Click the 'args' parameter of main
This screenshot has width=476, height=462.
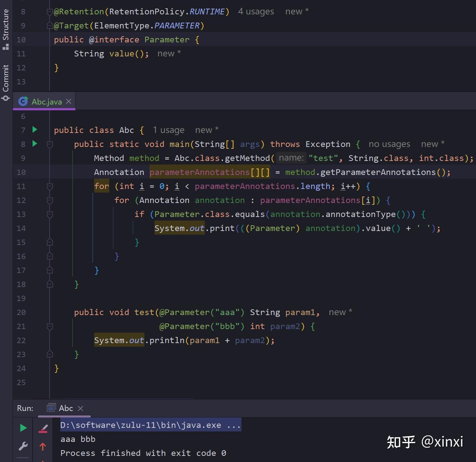(x=250, y=144)
